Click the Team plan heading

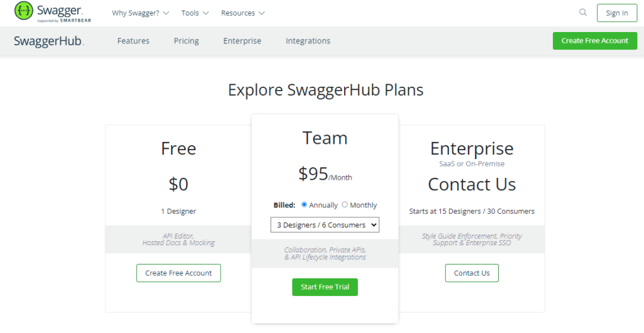point(325,138)
